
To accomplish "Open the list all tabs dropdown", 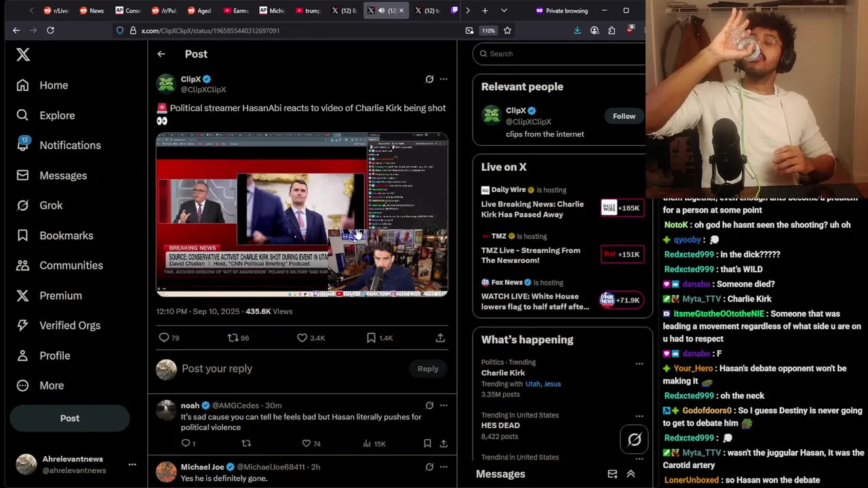I will pyautogui.click(x=503, y=11).
